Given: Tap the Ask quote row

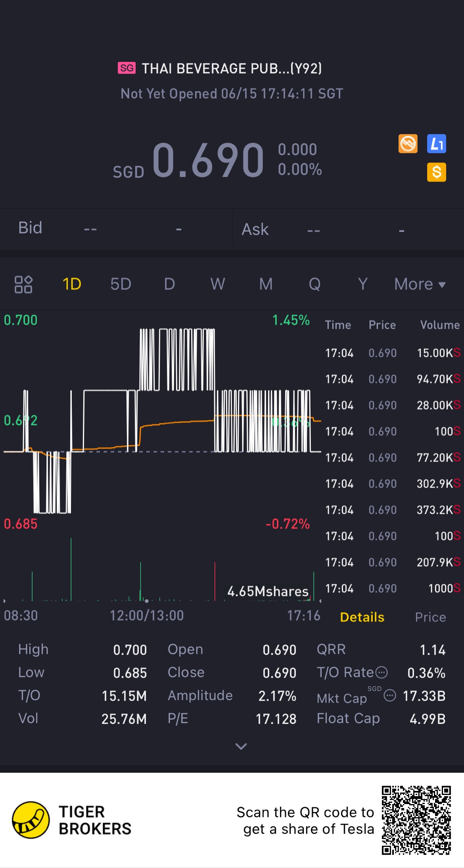Looking at the screenshot, I should click(348, 229).
